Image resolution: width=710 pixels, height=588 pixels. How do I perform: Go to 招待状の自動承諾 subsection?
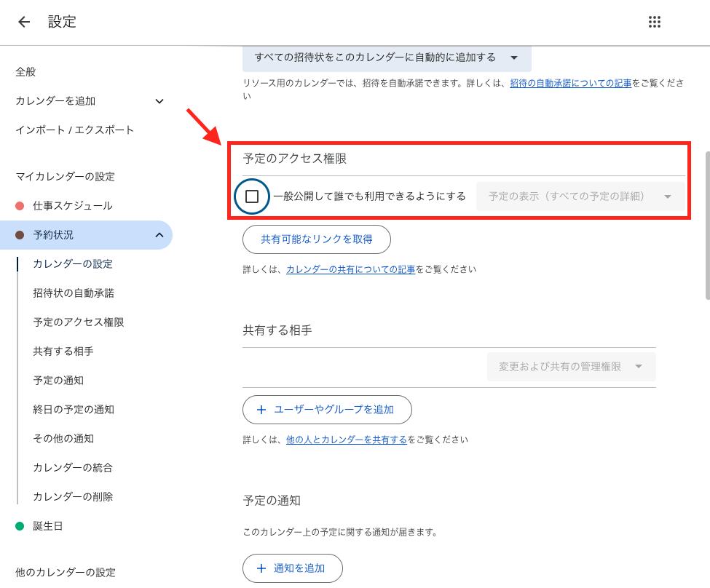coord(74,293)
